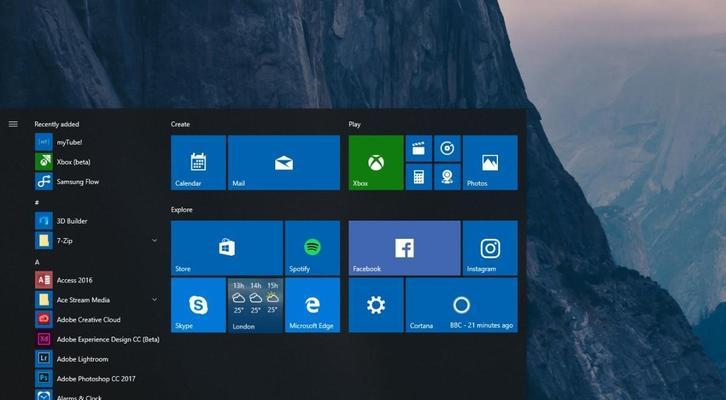Open the Facebook tile
The width and height of the screenshot is (726, 400).
click(x=405, y=248)
